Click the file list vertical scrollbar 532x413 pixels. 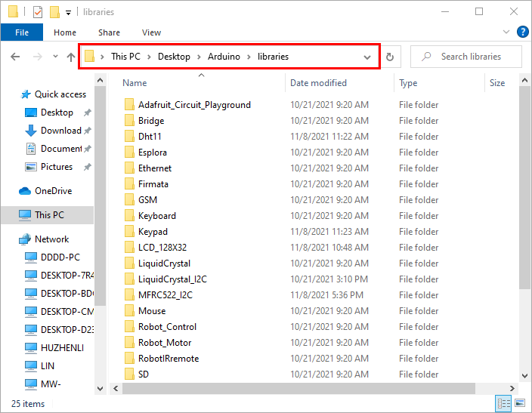pos(524,188)
